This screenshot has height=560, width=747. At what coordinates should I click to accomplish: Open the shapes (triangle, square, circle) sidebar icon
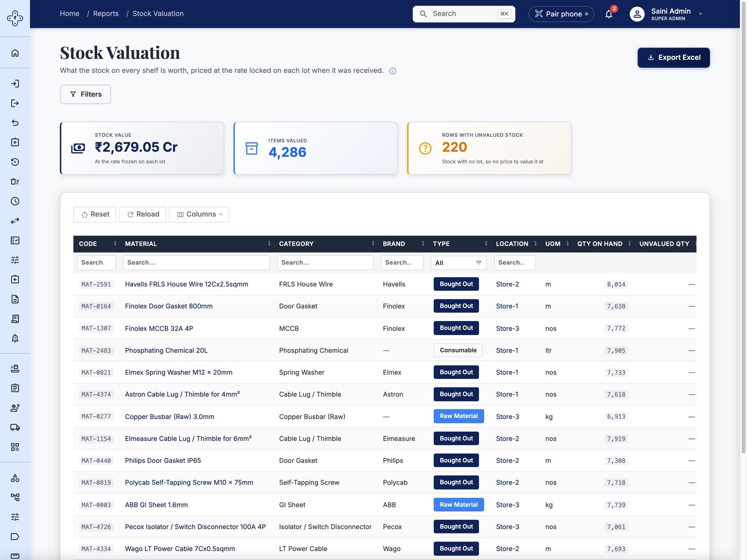pos(15,478)
